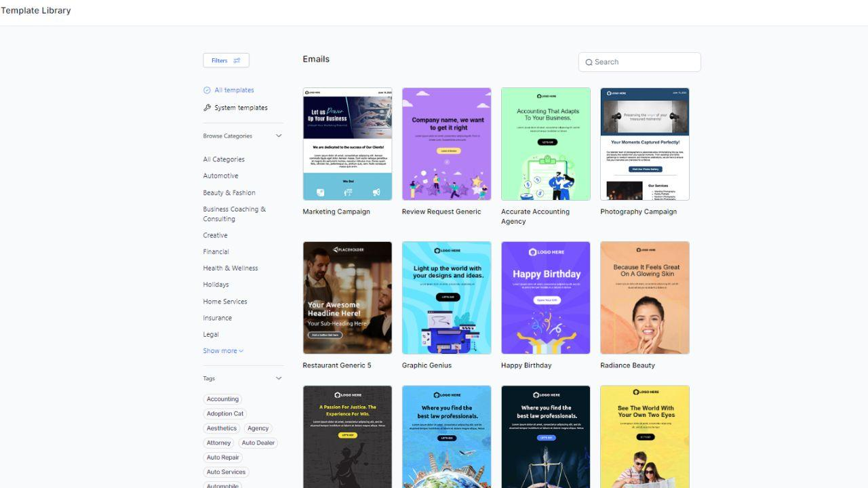Choose Business Coaching & Consulting category

click(235, 214)
